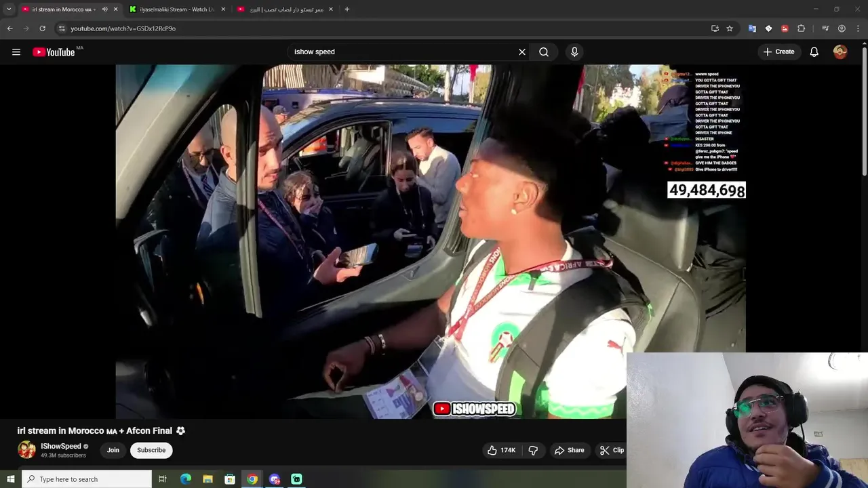
Task: Open the green app taskbar icon
Action: click(296, 479)
